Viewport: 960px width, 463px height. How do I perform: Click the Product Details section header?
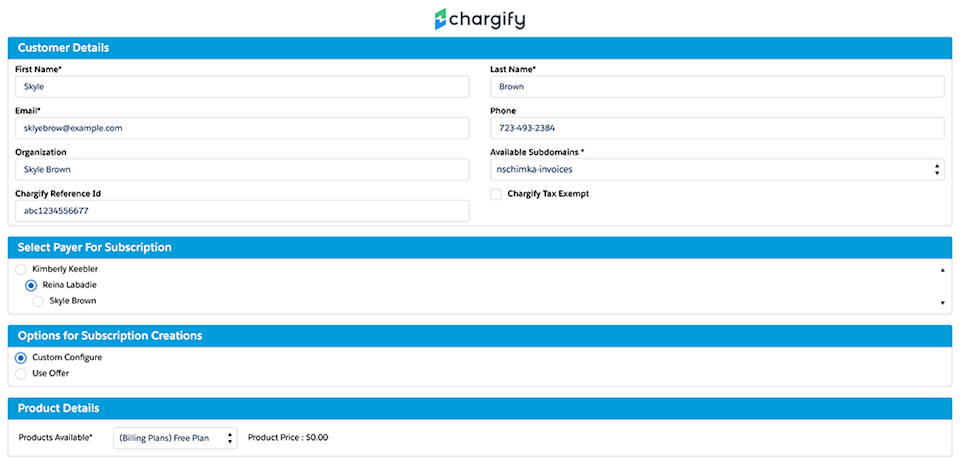pyautogui.click(x=479, y=408)
